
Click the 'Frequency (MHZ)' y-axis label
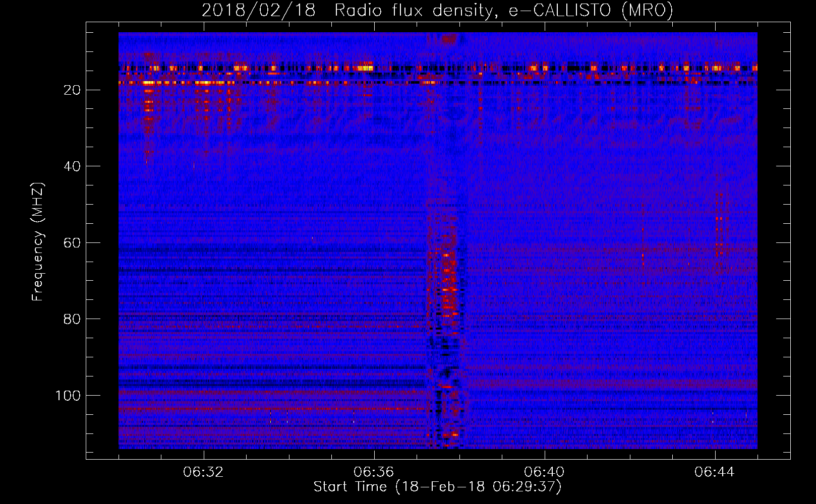pyautogui.click(x=38, y=242)
